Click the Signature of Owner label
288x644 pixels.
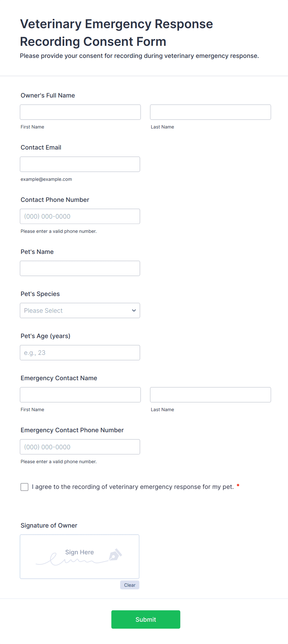pos(49,525)
